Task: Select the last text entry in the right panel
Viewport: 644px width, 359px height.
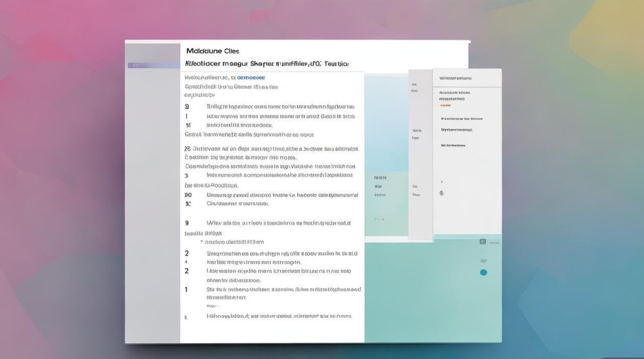Action: [x=453, y=145]
